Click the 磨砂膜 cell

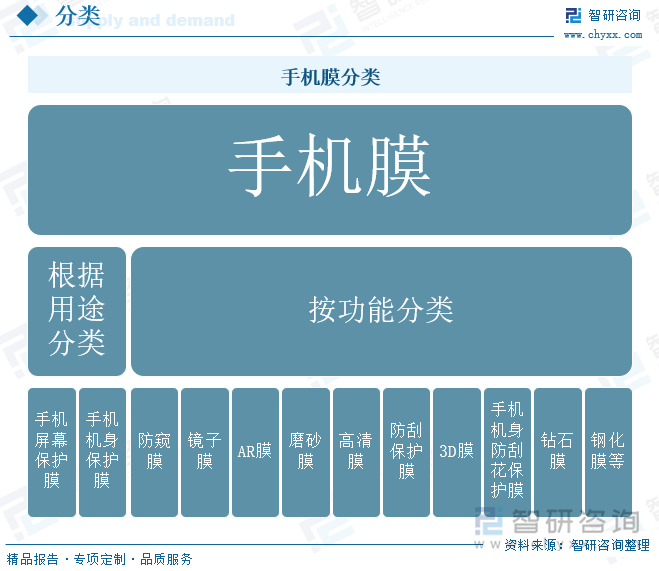[306, 452]
